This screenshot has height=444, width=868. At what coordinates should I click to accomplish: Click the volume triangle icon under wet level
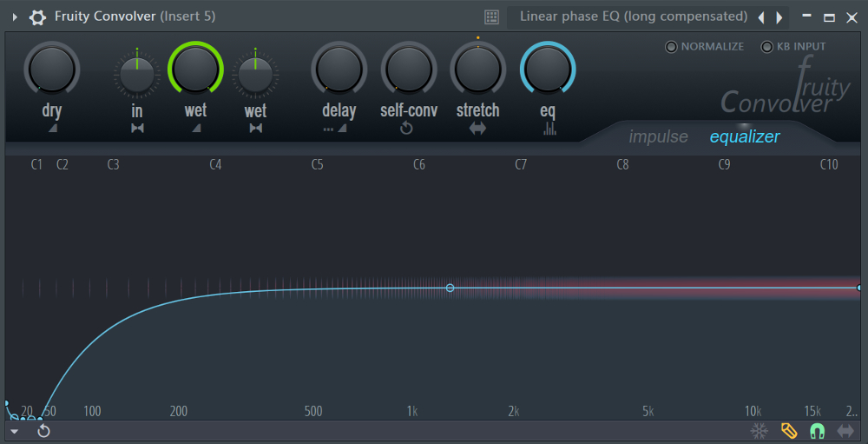coord(196,129)
